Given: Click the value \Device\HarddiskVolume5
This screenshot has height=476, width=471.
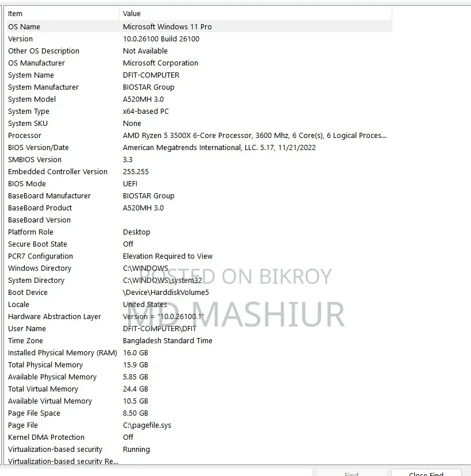Looking at the screenshot, I should [166, 293].
